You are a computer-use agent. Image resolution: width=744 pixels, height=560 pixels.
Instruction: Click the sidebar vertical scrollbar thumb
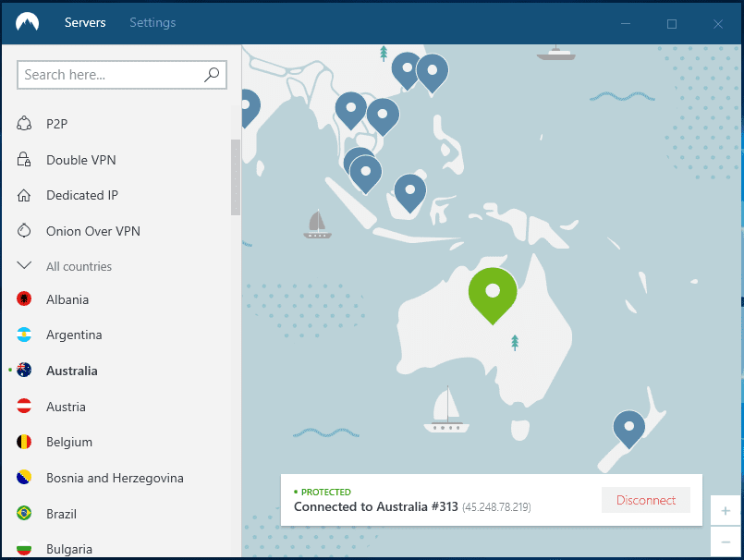pyautogui.click(x=236, y=177)
